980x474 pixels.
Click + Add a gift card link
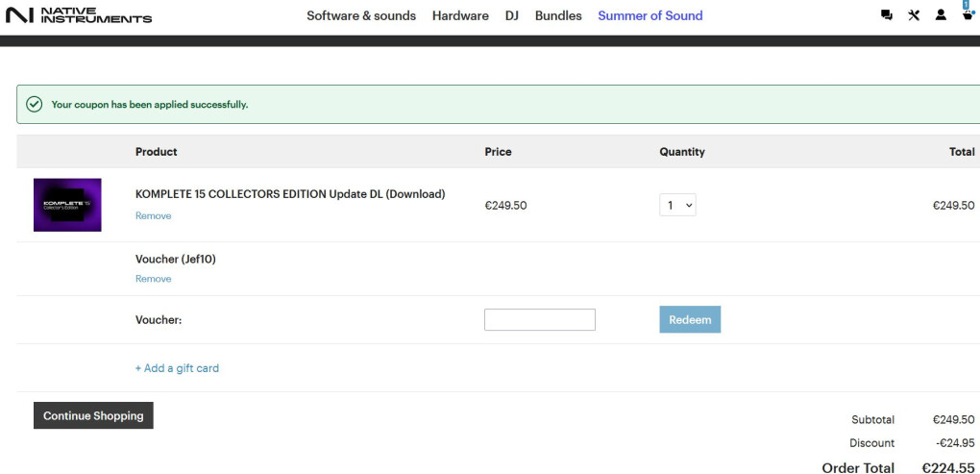(177, 368)
